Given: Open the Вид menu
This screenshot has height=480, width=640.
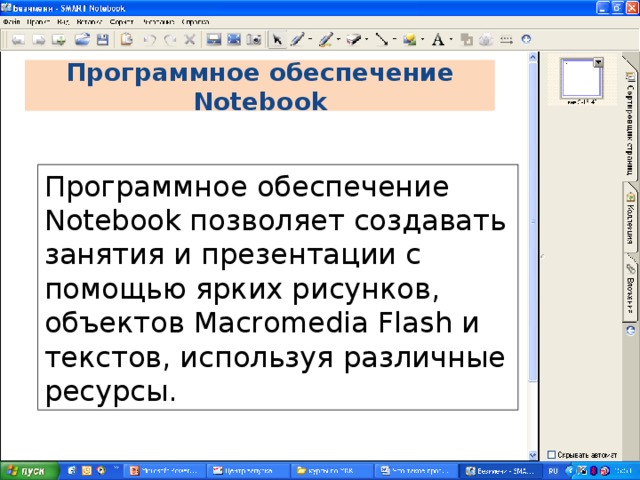Looking at the screenshot, I should pos(63,22).
